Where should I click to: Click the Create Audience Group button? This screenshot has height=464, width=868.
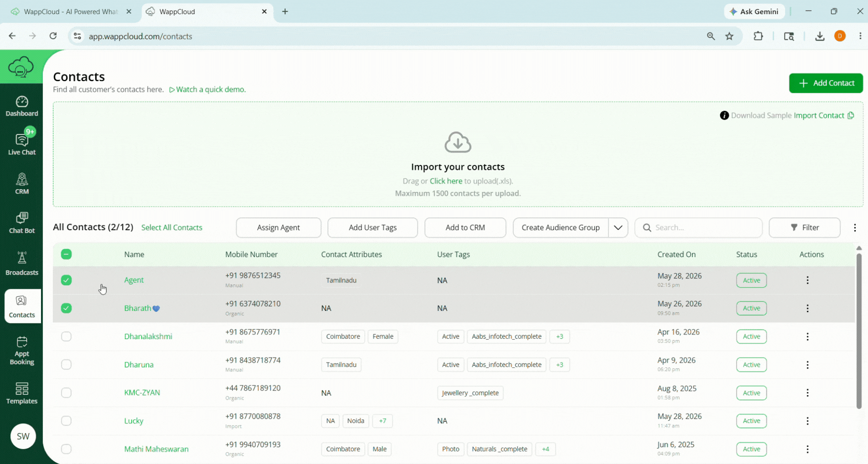pos(561,227)
